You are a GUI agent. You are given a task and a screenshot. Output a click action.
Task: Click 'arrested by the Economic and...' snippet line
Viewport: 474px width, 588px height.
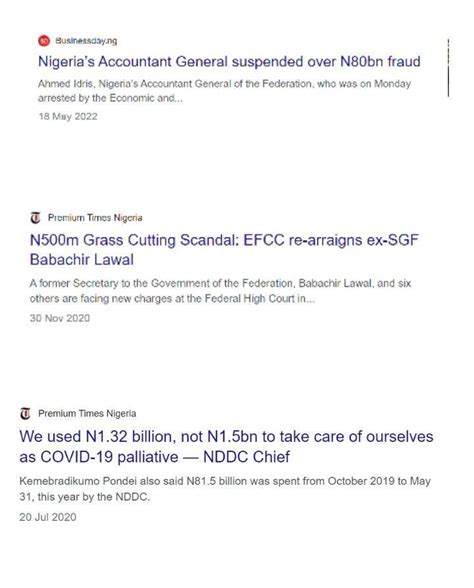click(x=110, y=98)
